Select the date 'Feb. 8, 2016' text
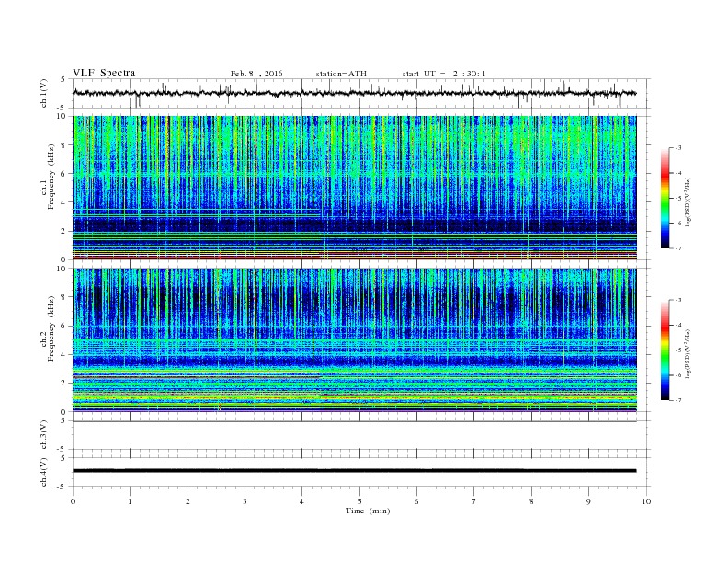Viewport: 728px width, 563px height. coord(256,74)
